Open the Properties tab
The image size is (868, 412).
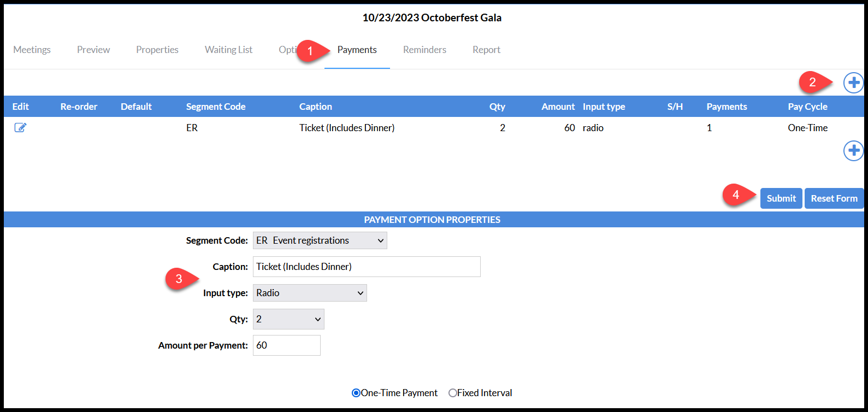pyautogui.click(x=157, y=50)
